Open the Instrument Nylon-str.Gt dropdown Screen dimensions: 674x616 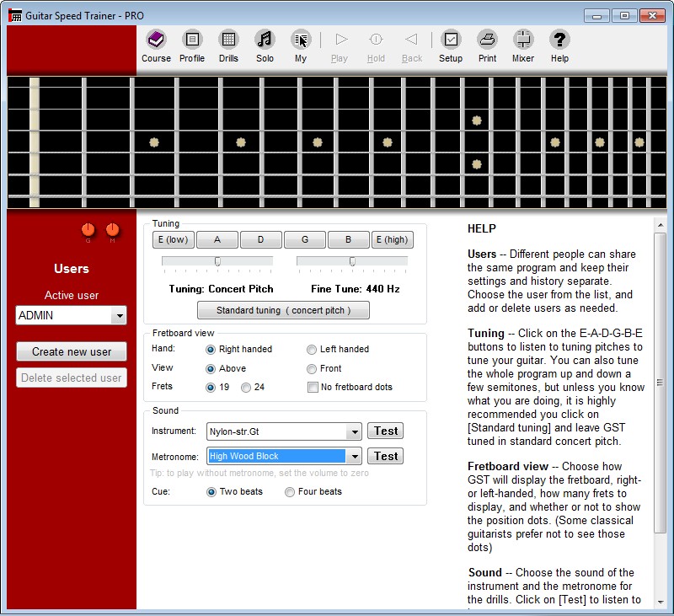point(354,431)
